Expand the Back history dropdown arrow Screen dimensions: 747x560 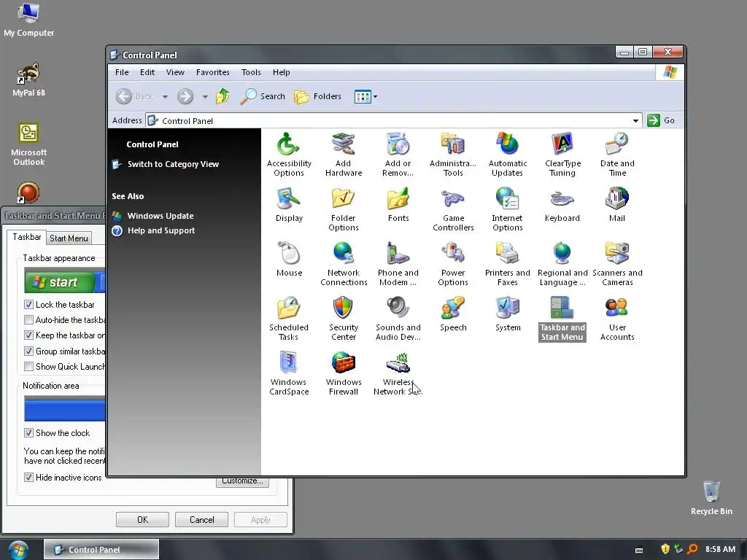pyautogui.click(x=165, y=97)
